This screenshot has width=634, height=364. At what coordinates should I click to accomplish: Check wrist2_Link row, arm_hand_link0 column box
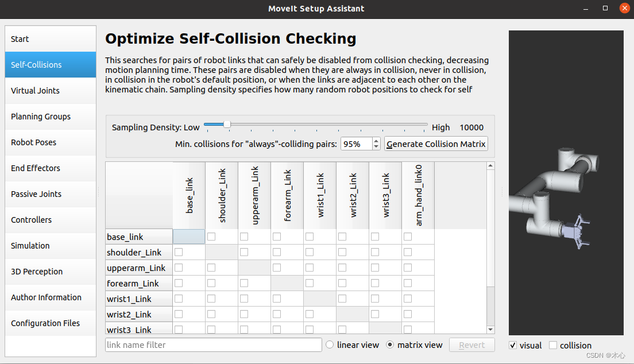[408, 314]
